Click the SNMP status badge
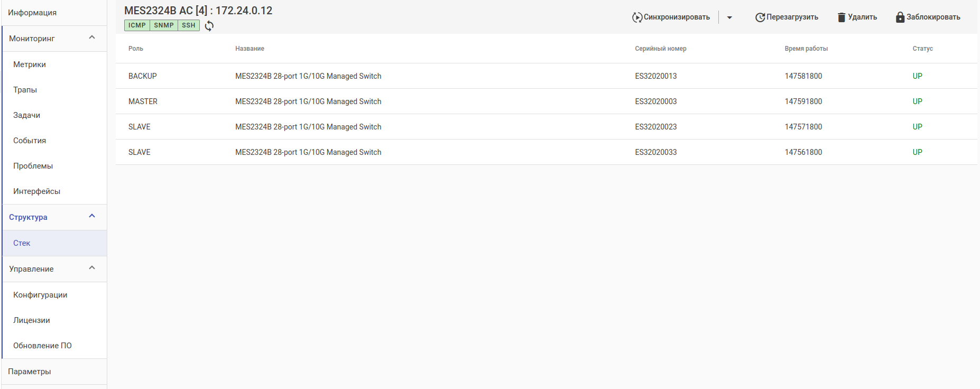980x389 pixels. [x=164, y=25]
